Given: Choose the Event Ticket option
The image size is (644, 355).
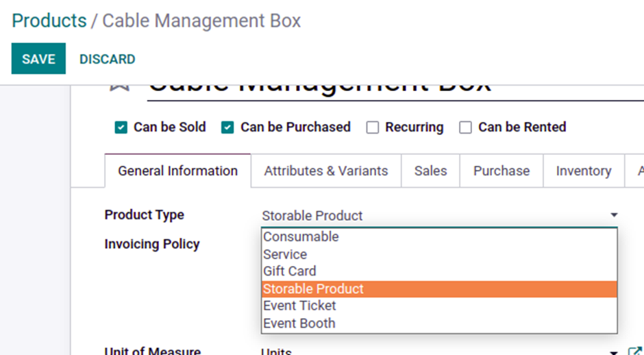Looking at the screenshot, I should pos(299,306).
